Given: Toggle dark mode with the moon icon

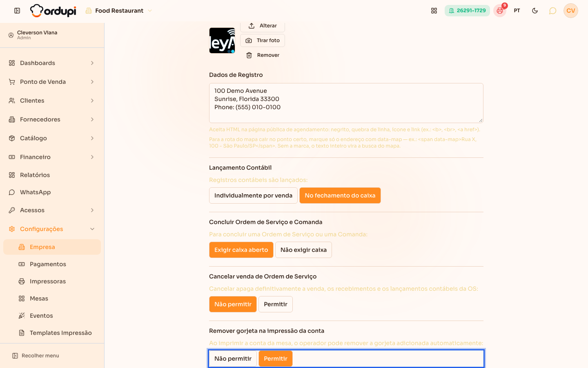Looking at the screenshot, I should (x=535, y=11).
